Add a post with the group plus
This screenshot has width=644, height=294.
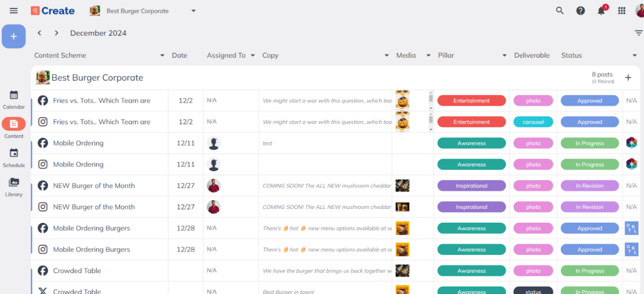[x=628, y=77]
